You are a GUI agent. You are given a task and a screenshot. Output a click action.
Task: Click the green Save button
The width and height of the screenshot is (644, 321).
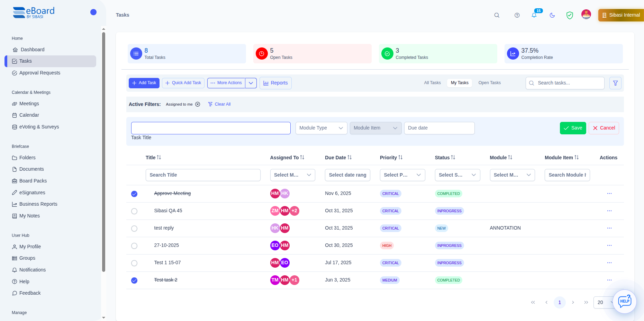click(573, 128)
